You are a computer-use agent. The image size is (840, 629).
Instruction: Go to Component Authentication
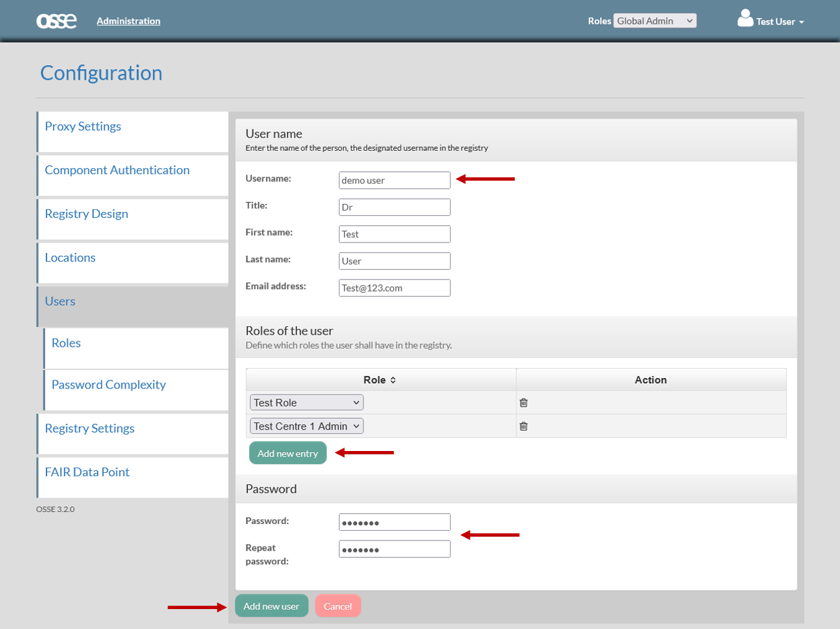tap(133, 176)
